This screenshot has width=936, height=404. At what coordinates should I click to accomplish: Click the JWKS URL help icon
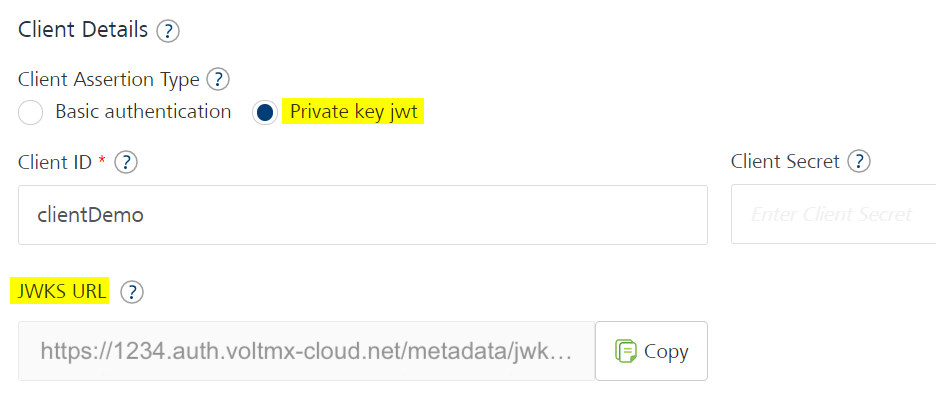point(132,292)
